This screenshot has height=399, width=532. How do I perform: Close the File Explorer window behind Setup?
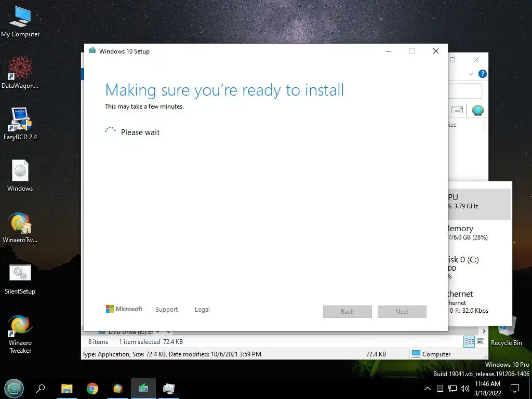[476, 60]
